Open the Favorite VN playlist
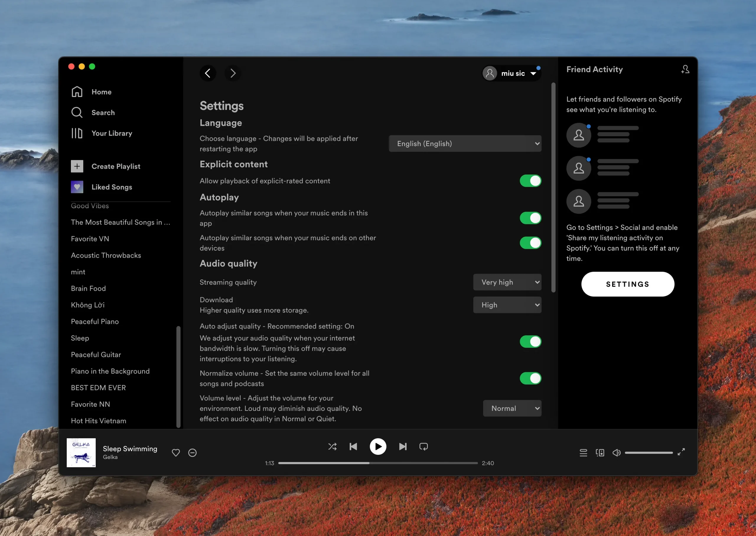Viewport: 756px width, 536px height. pos(90,239)
